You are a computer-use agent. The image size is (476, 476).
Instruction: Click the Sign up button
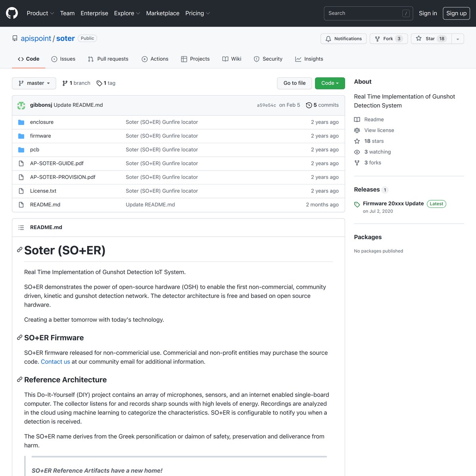pyautogui.click(x=456, y=13)
